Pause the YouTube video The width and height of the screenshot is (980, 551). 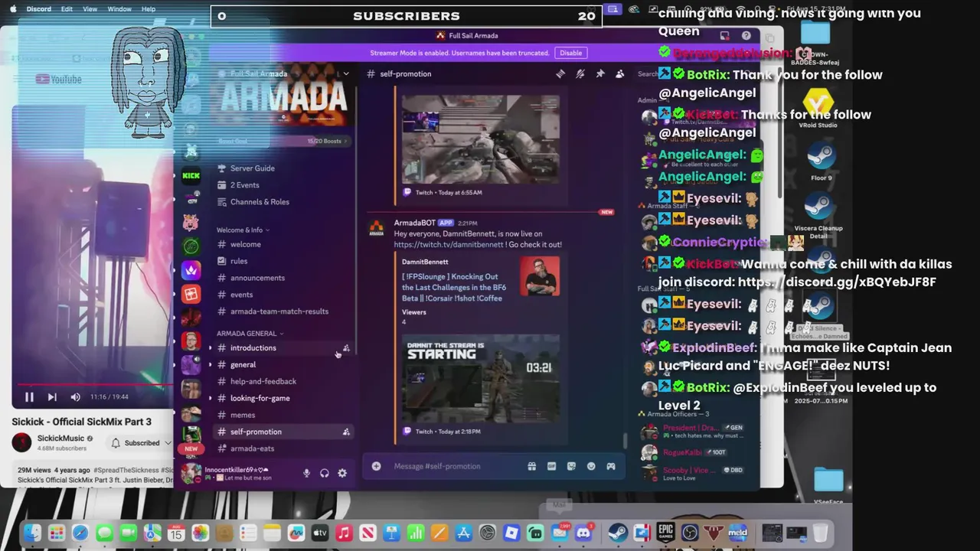pos(29,397)
